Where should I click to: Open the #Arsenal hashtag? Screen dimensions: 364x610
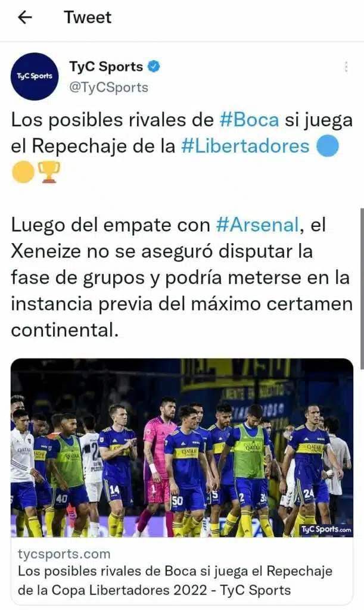point(257,225)
